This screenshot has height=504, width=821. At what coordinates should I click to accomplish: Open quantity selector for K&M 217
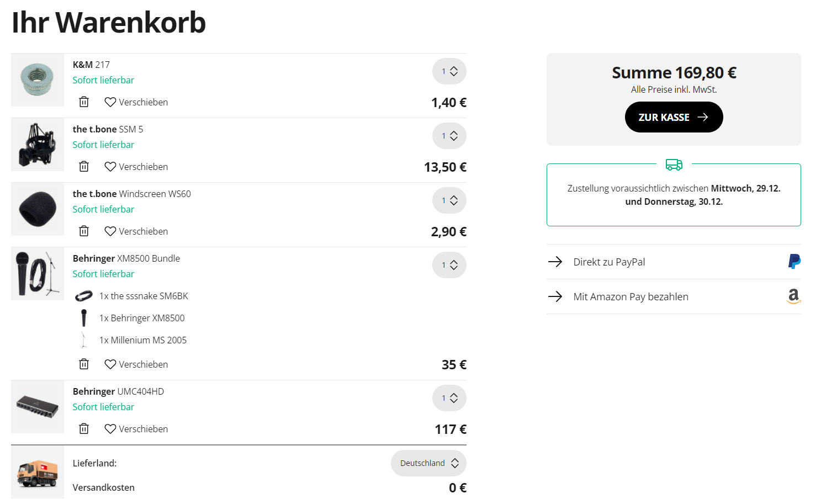(x=449, y=71)
